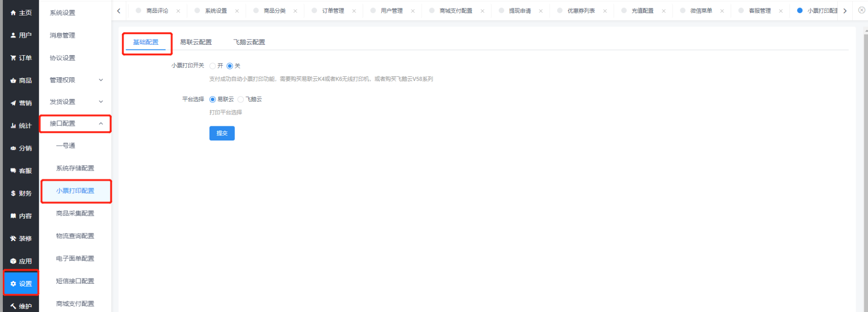Switch to the 易联云配置 tab

[196, 42]
